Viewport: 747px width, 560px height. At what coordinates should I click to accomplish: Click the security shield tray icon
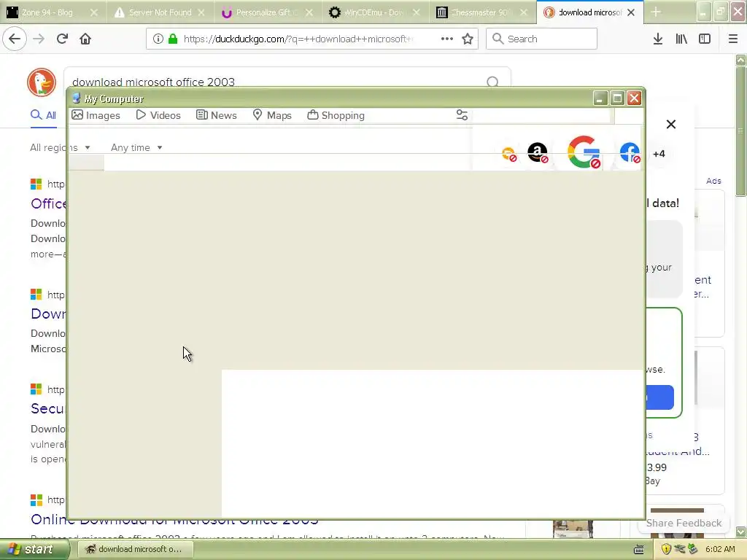[x=666, y=549]
